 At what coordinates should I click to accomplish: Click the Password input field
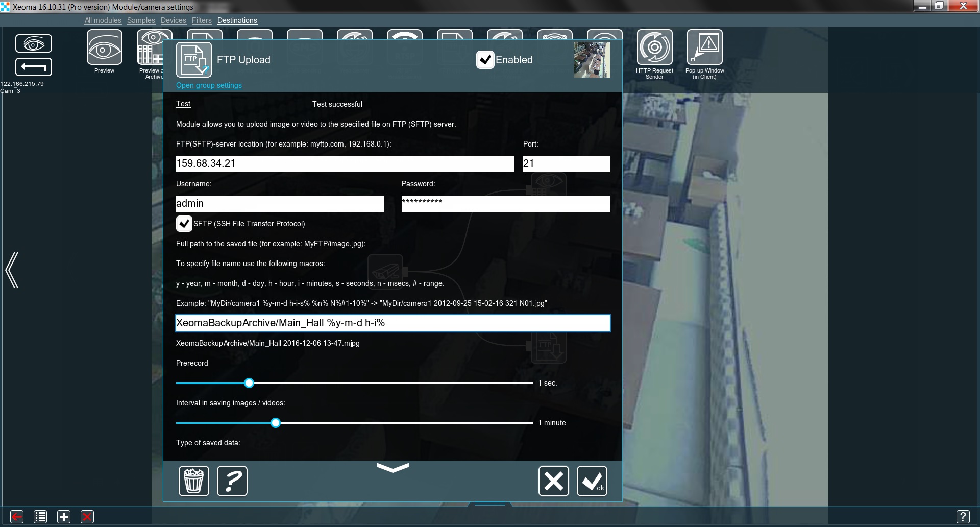(x=506, y=204)
